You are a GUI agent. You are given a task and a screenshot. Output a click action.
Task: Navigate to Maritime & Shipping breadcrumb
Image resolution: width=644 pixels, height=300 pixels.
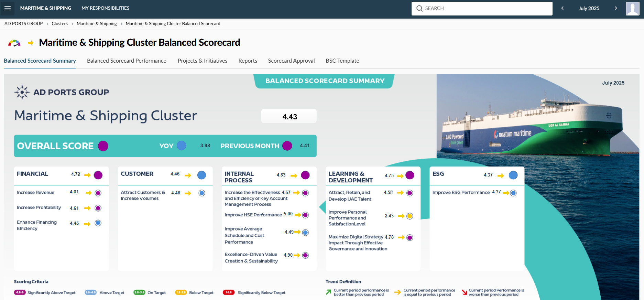pyautogui.click(x=97, y=23)
